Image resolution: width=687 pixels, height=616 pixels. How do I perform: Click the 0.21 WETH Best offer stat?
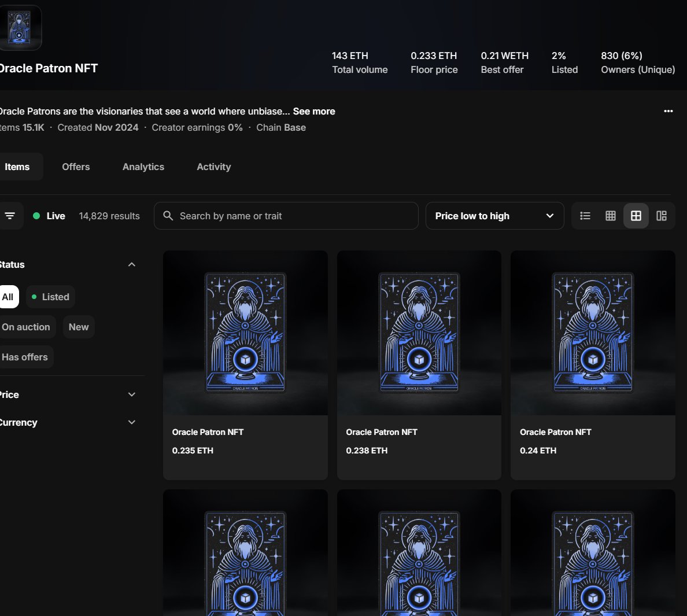point(505,62)
